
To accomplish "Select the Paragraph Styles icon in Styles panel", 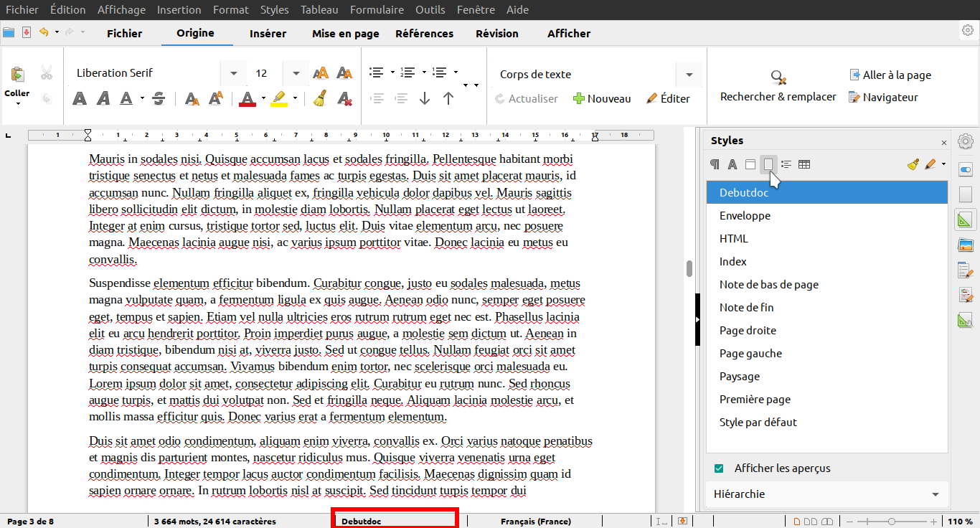I will (715, 164).
